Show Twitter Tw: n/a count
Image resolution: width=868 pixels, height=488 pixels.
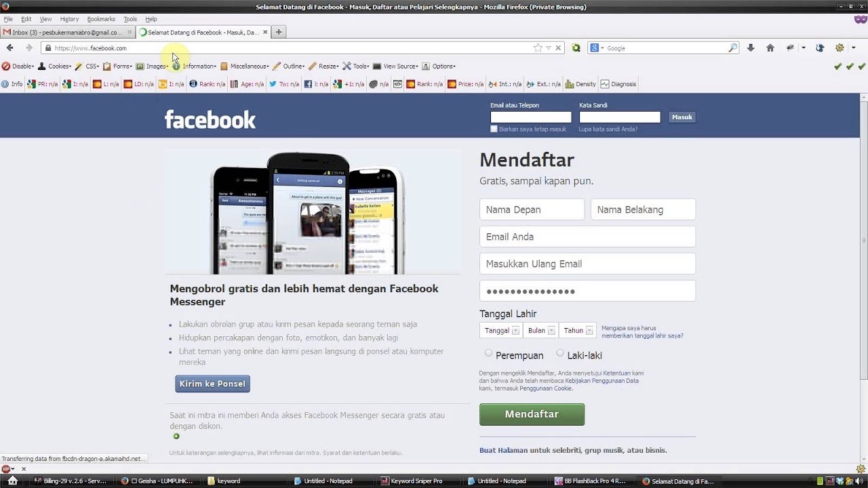coord(284,84)
